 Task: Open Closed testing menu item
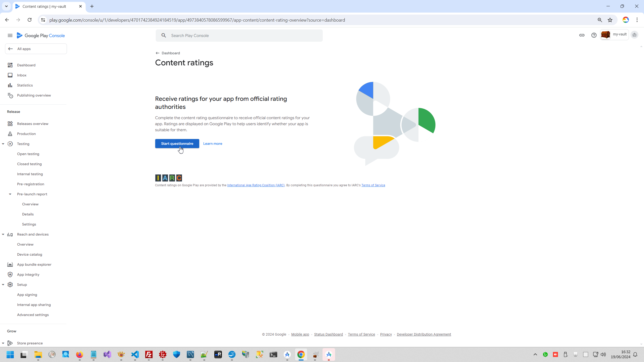(29, 164)
